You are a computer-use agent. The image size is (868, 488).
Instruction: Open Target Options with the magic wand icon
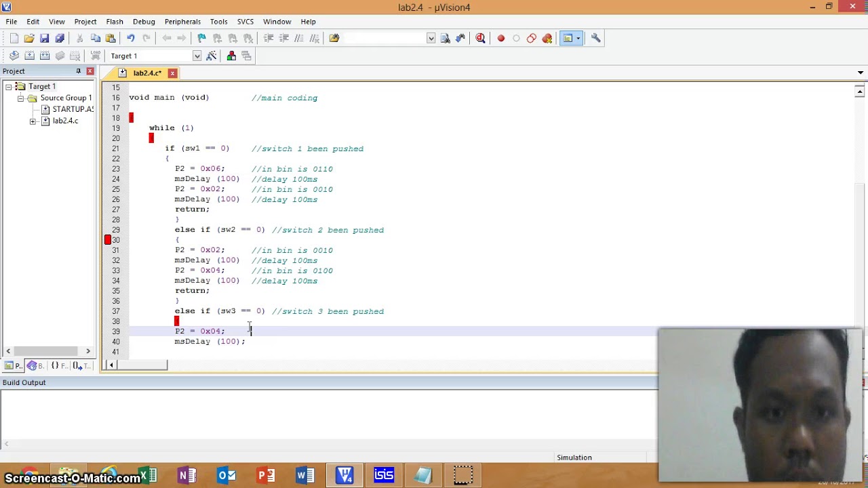212,56
